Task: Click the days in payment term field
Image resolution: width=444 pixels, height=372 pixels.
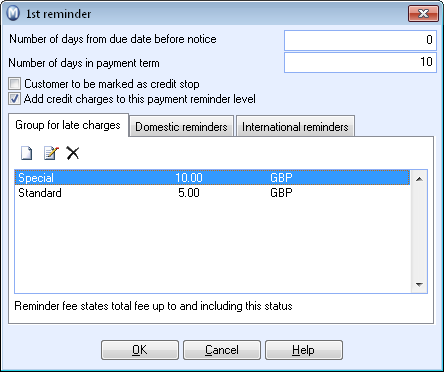Action: pyautogui.click(x=360, y=62)
